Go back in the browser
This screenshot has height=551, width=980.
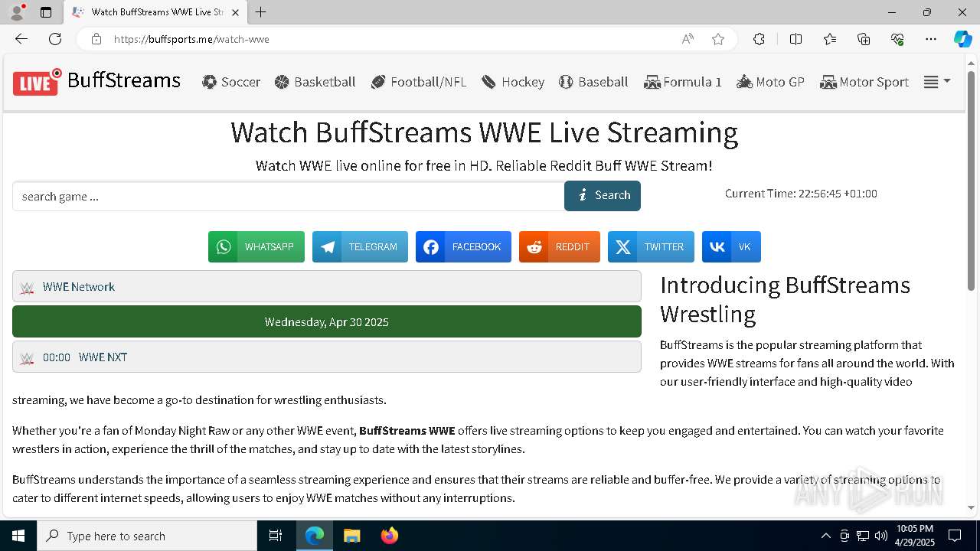point(21,39)
